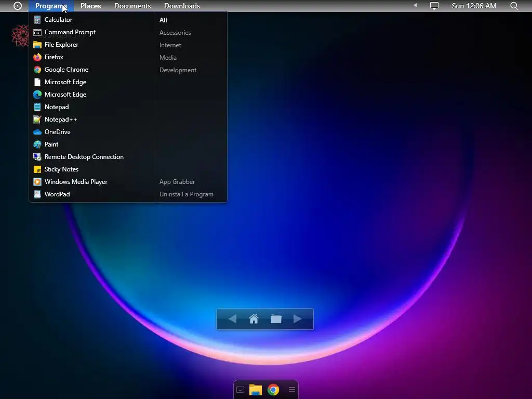
Task: Click the blue swirl Edge logo icon
Action: click(37, 95)
